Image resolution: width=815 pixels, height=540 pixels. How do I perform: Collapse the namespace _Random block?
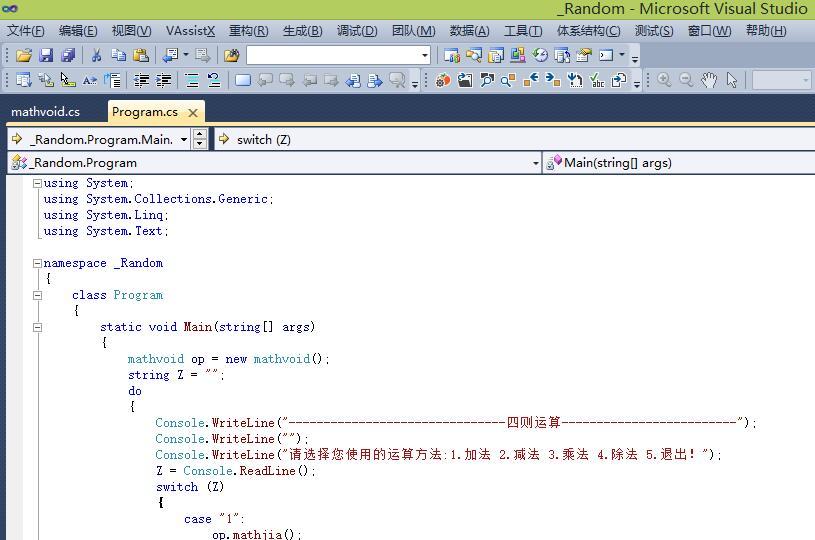pos(37,264)
